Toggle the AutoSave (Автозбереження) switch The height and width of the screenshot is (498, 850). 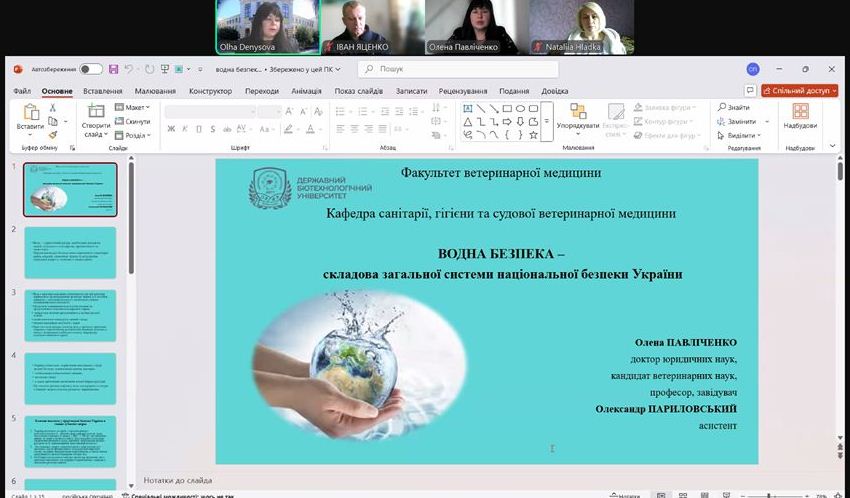pyautogui.click(x=91, y=69)
